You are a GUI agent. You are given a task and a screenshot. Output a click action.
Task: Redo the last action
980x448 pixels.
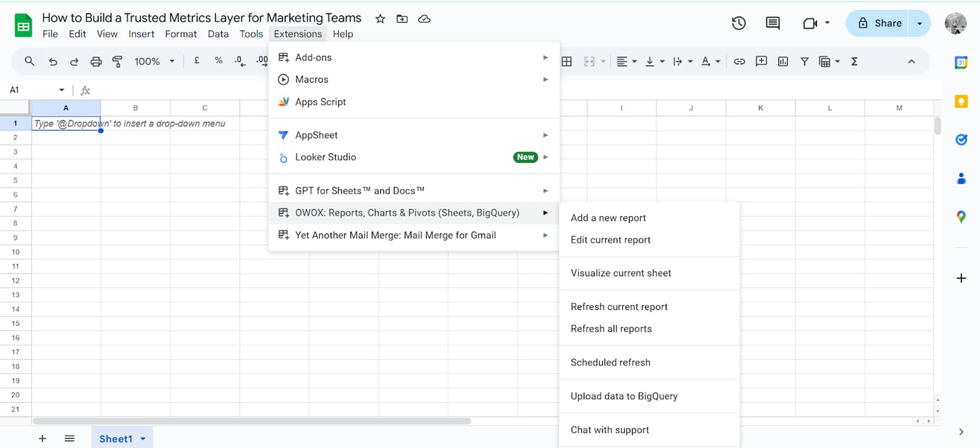pos(74,62)
